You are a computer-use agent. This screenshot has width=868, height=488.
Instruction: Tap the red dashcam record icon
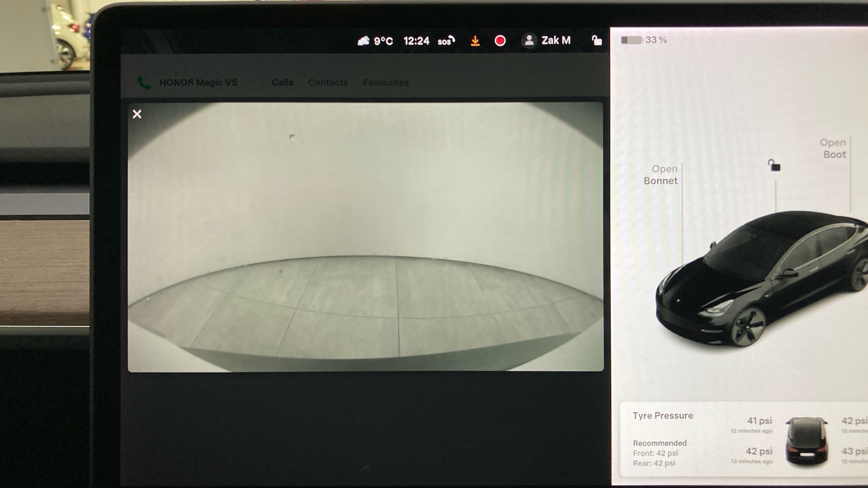[501, 40]
